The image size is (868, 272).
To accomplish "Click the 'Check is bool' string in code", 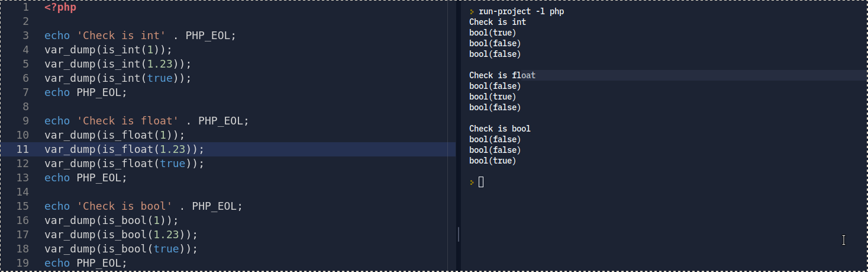I will pyautogui.click(x=124, y=206).
